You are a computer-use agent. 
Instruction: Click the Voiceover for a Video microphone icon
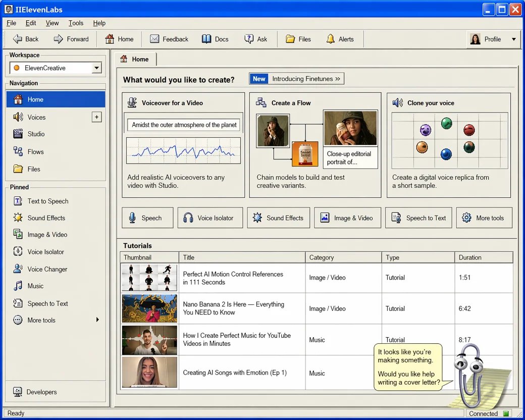click(x=133, y=103)
